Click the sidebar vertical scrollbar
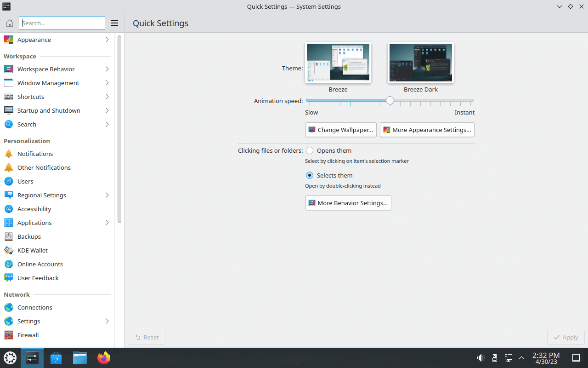 tap(119, 129)
